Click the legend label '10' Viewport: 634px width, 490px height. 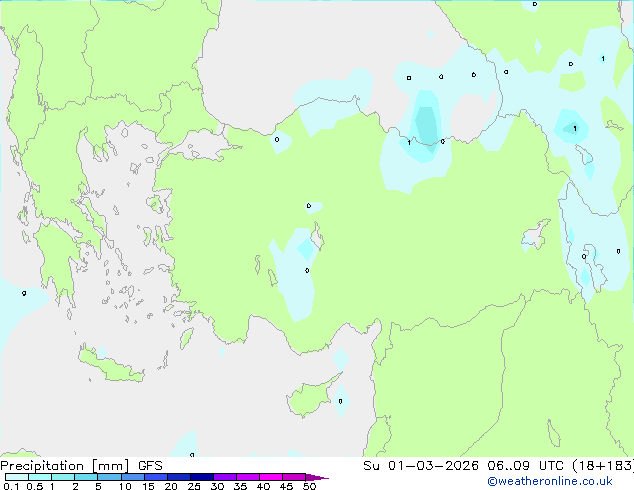click(125, 486)
